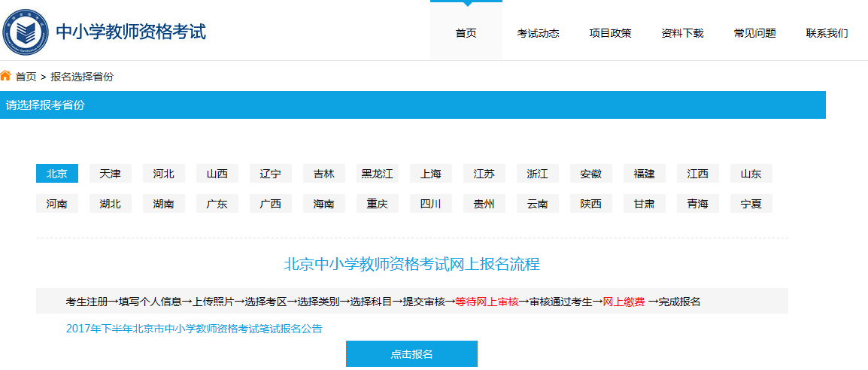Pick 广东 from the province list
Screen dimensions: 868x370
coord(217,204)
